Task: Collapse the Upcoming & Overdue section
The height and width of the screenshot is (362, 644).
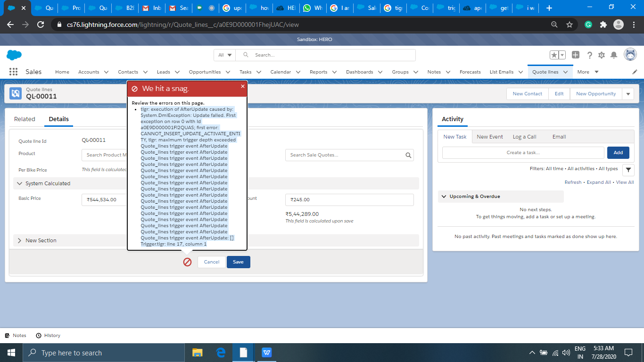Action: (x=444, y=197)
